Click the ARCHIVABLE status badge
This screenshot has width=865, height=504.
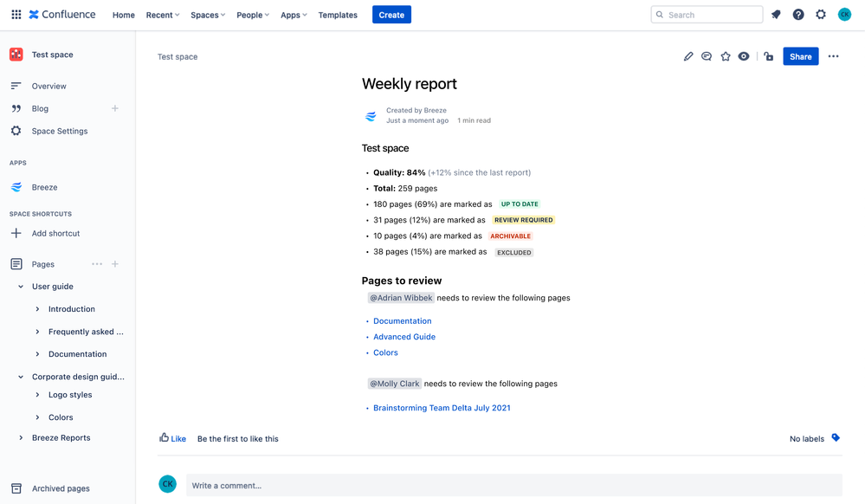click(510, 236)
